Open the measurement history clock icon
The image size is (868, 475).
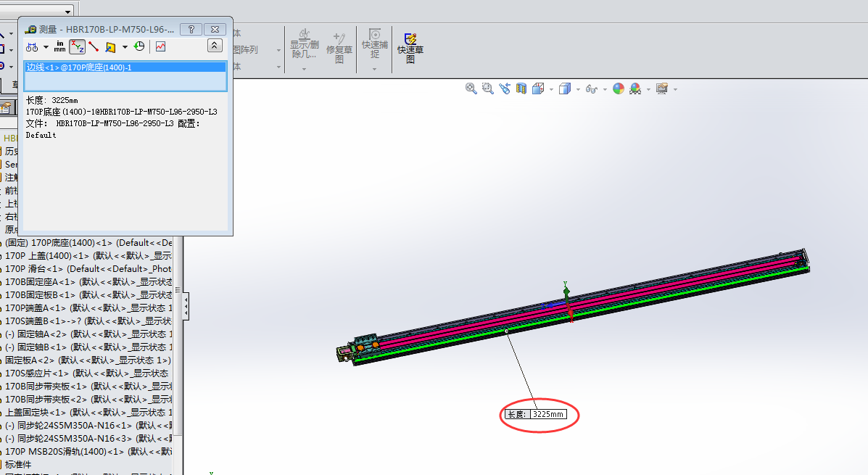139,46
